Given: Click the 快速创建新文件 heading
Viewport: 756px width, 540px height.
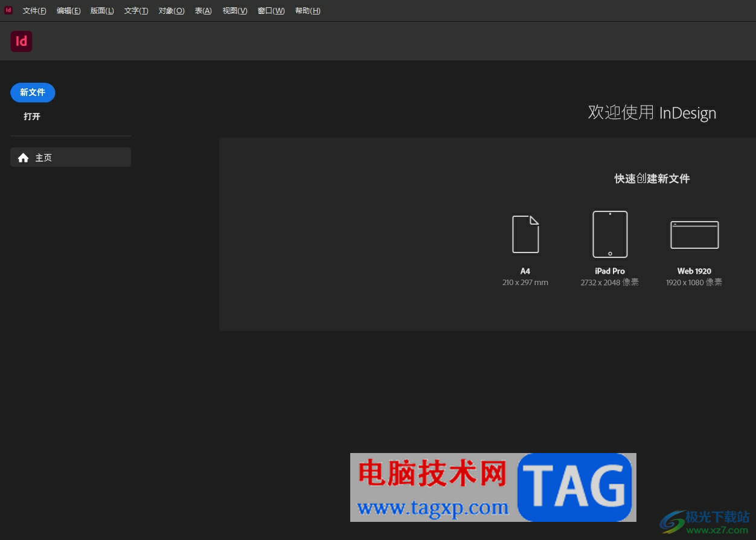Looking at the screenshot, I should click(x=652, y=179).
